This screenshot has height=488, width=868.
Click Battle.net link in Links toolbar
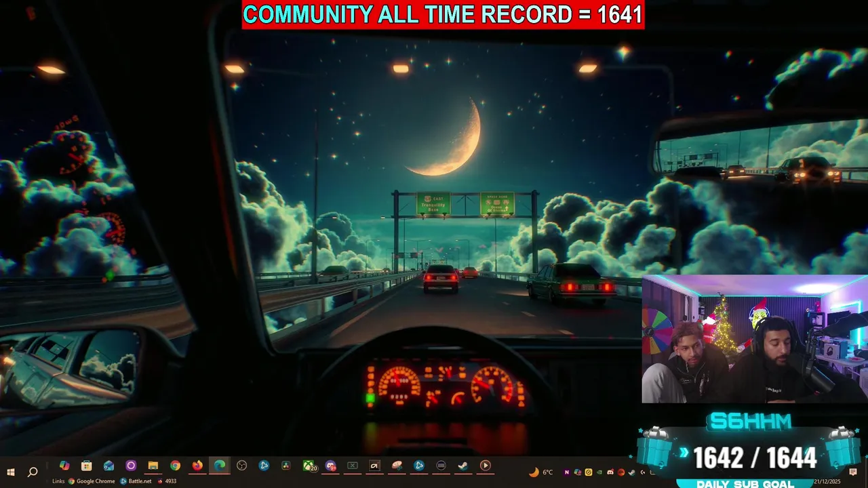[136, 481]
